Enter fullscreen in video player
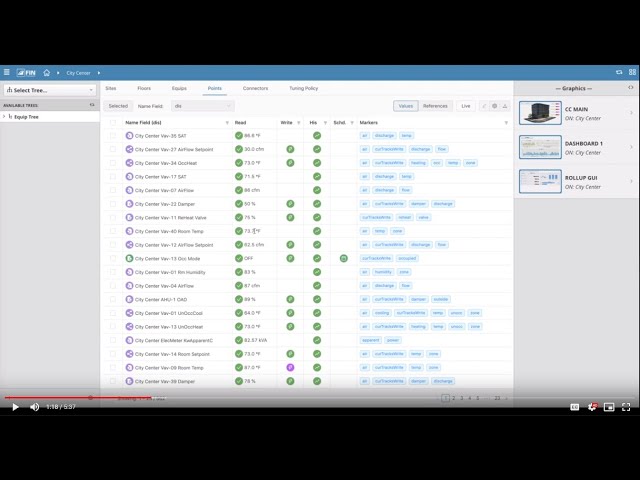Screen dimensions: 640x480 [626, 407]
